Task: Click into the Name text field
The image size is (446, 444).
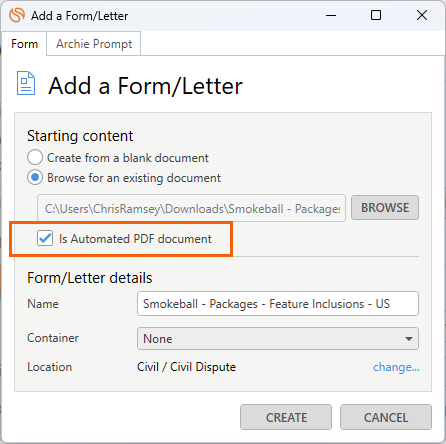Action: click(278, 304)
